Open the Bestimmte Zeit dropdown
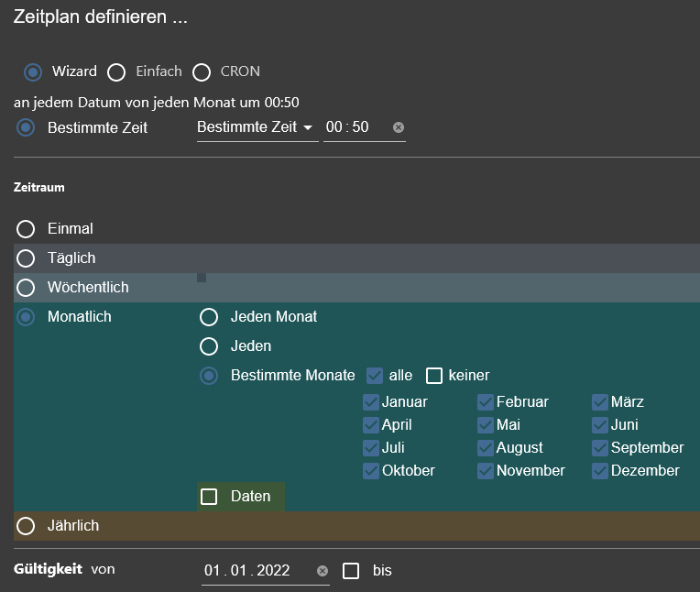 pos(257,127)
